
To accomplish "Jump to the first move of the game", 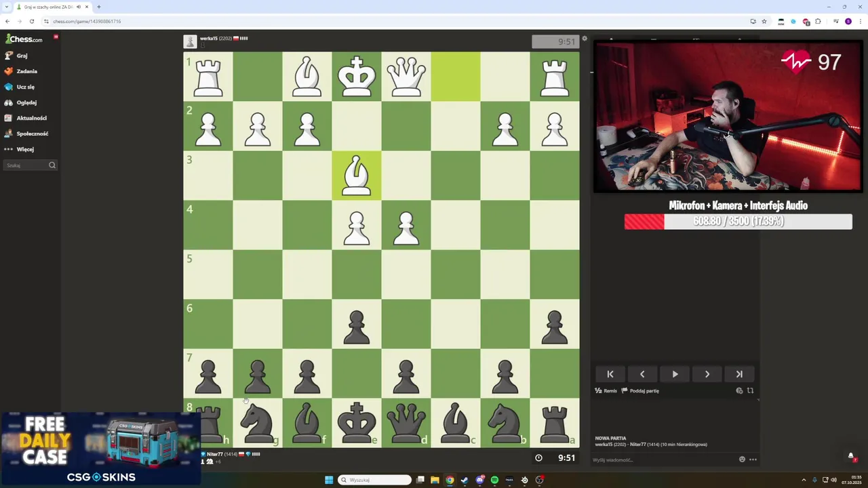I will (x=610, y=374).
